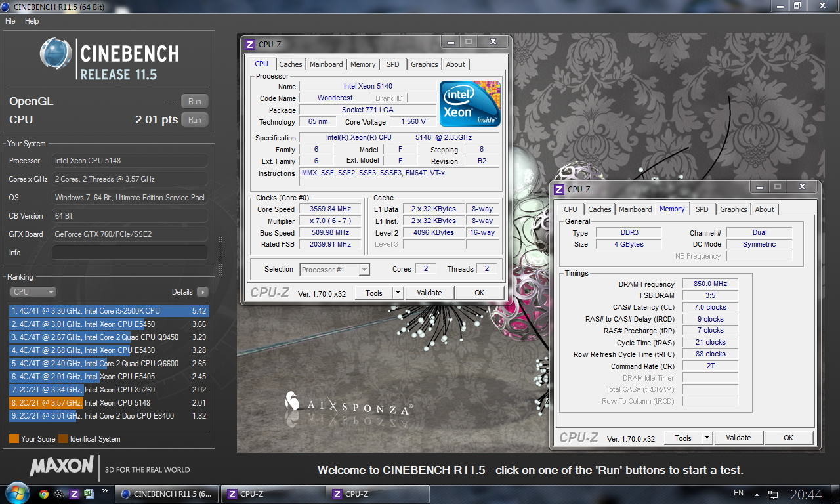Open the Processor #1 selection dropdown
Screen dimensions: 840x504
335,269
